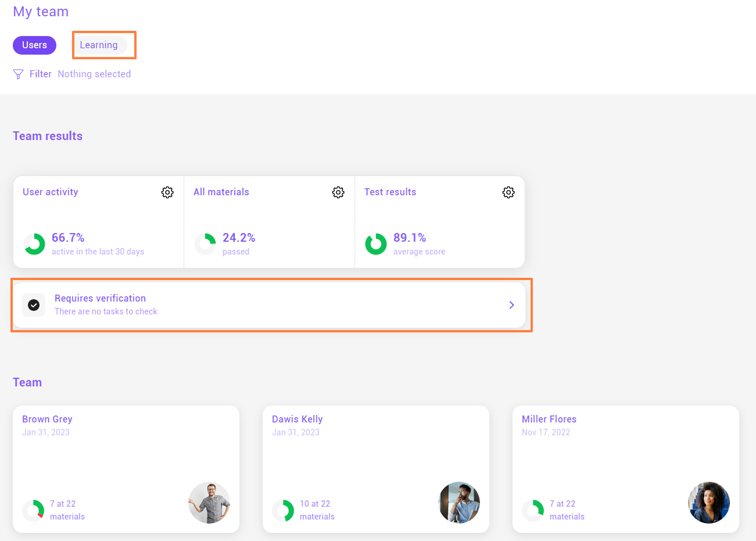Open settings gear for User activity
The image size is (756, 541).
click(x=167, y=192)
